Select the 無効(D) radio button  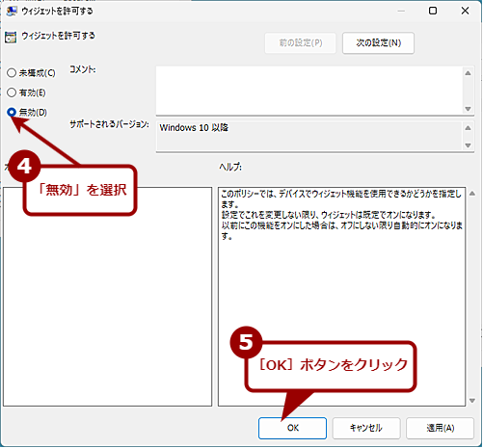coord(12,112)
